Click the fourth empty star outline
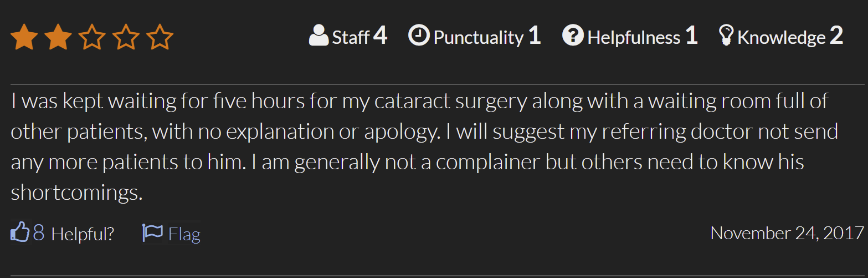Screen dimensions: 868x278 pos(126,37)
